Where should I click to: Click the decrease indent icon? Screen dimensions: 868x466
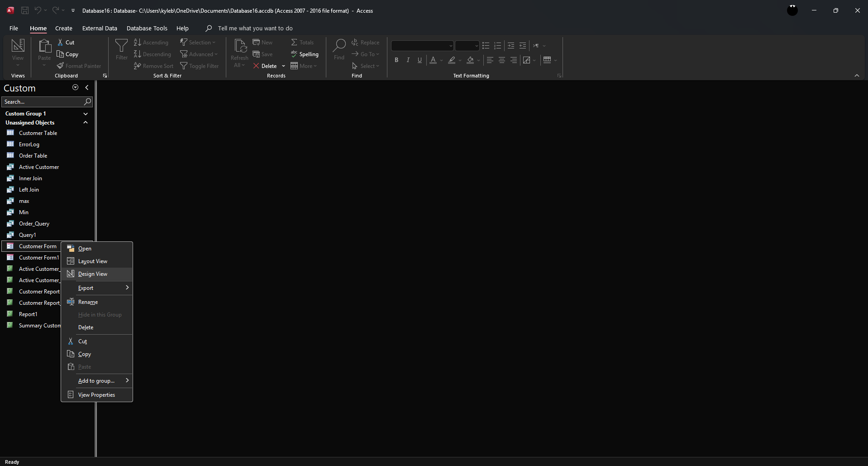(x=523, y=46)
